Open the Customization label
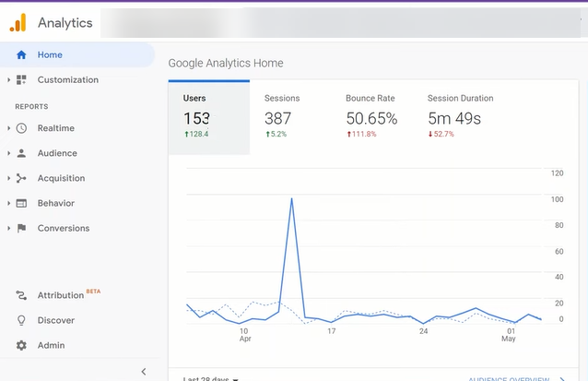The image size is (588, 381). [68, 79]
